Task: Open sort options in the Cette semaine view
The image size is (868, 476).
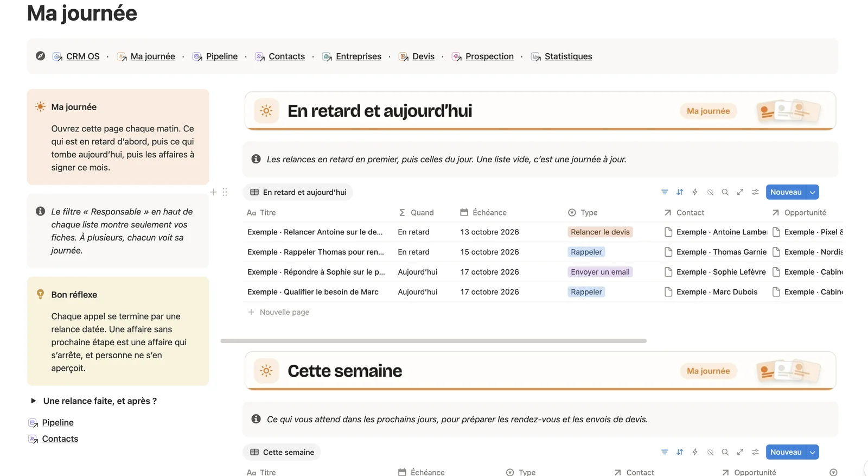Action: 680,452
